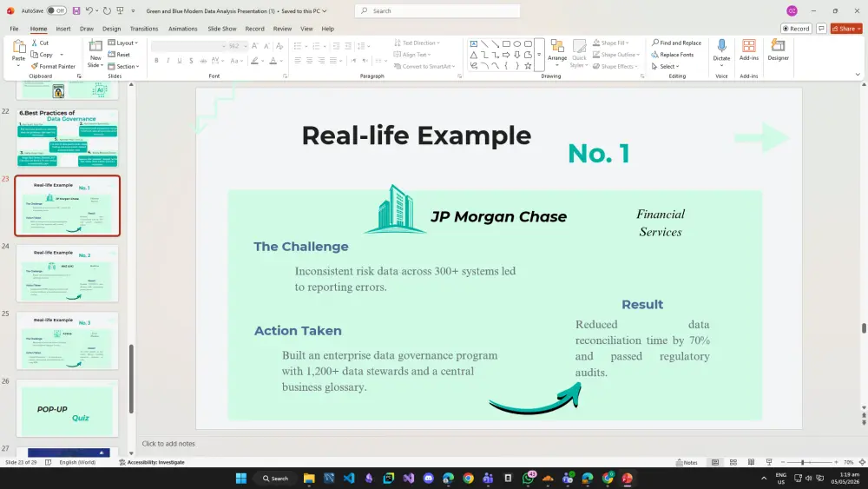Click the zoom in plus button
This screenshot has height=489, width=868.
point(836,462)
